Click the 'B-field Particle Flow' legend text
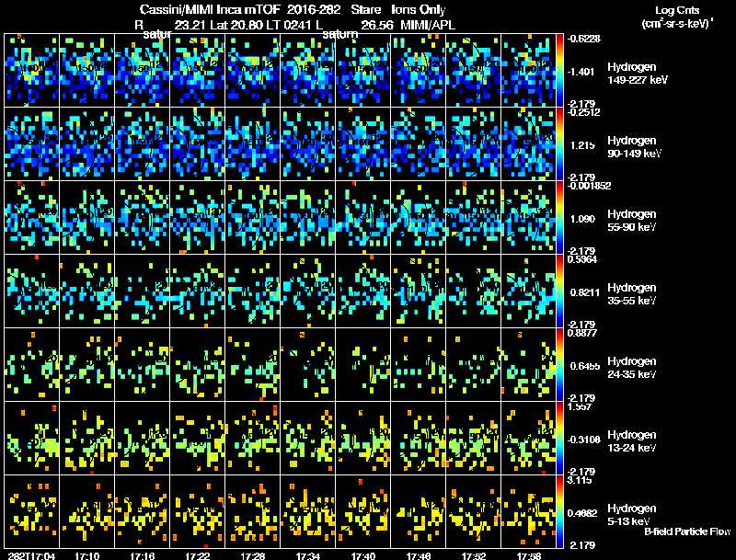736x560 pixels. (x=687, y=531)
